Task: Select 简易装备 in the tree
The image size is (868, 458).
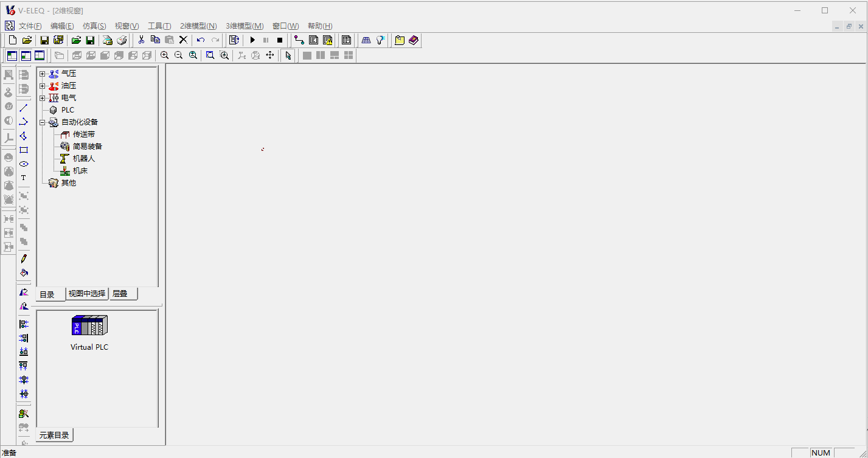Action: 88,147
